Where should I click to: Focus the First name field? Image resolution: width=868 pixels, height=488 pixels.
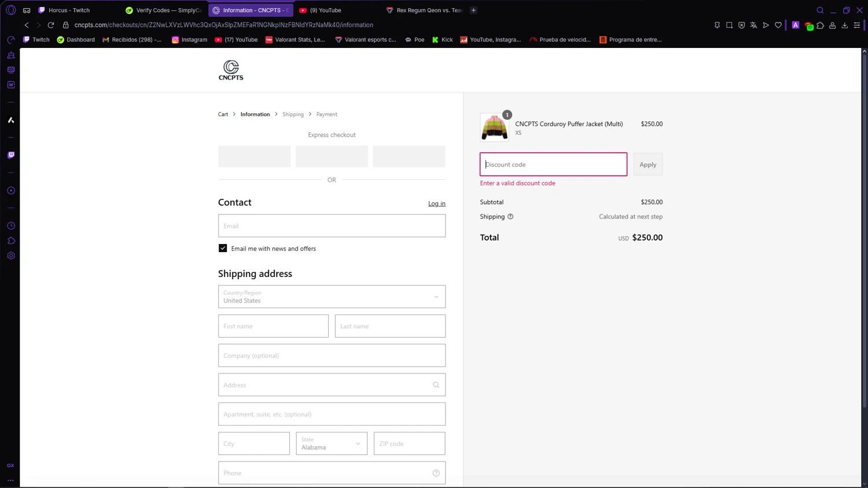click(x=273, y=326)
